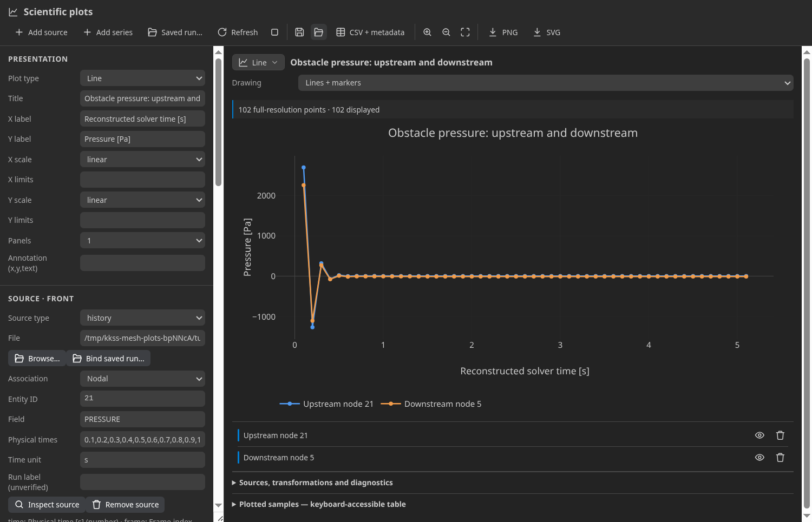This screenshot has width=812, height=522.
Task: Open the Source type history dropdown
Action: tap(142, 318)
